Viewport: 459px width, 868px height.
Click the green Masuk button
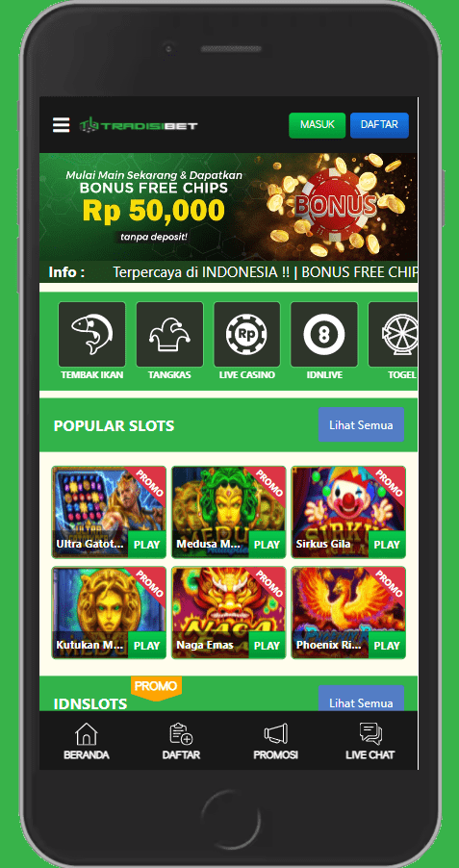tap(318, 125)
